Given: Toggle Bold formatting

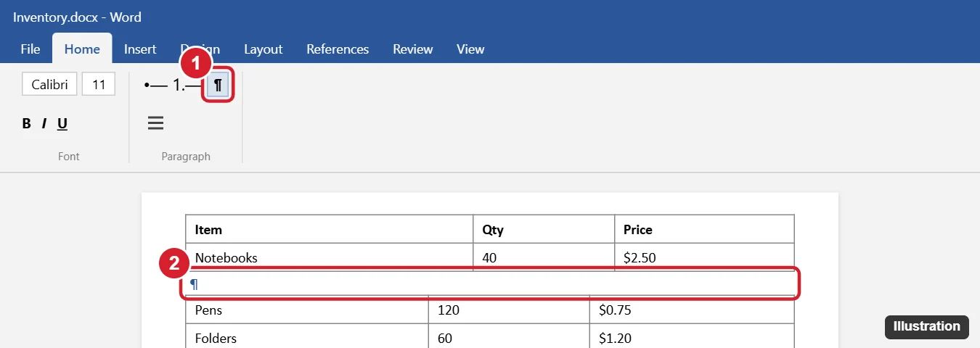Looking at the screenshot, I should point(27,123).
